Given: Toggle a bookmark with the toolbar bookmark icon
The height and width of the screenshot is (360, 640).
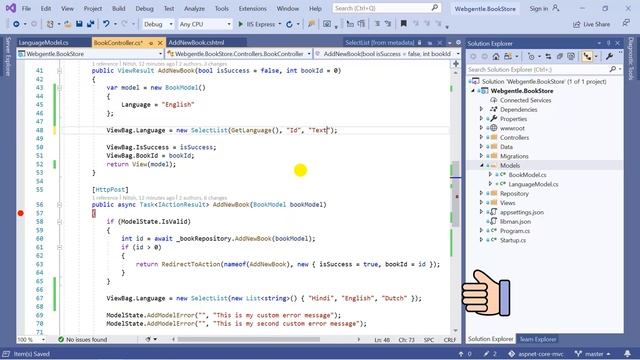Looking at the screenshot, I should tap(403, 24).
